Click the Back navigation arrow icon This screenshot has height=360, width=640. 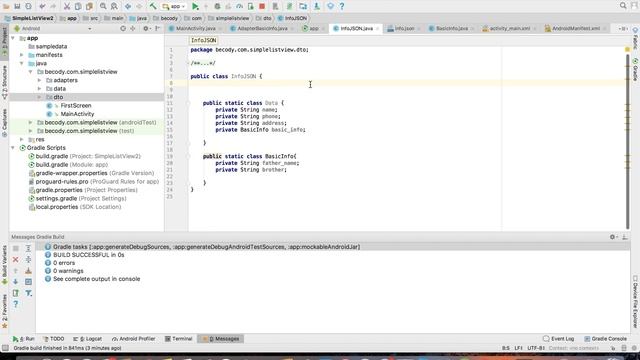[x=128, y=6]
